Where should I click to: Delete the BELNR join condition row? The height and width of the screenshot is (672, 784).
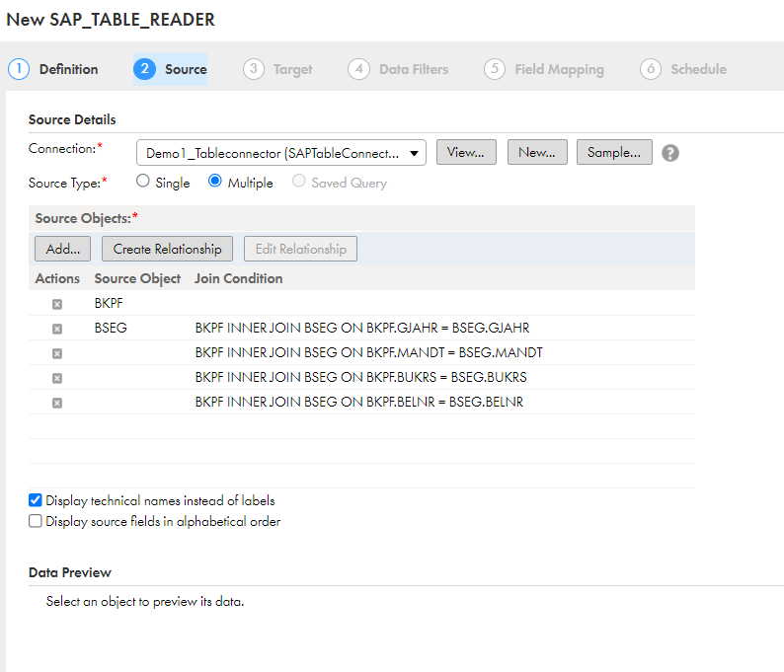[57, 403]
